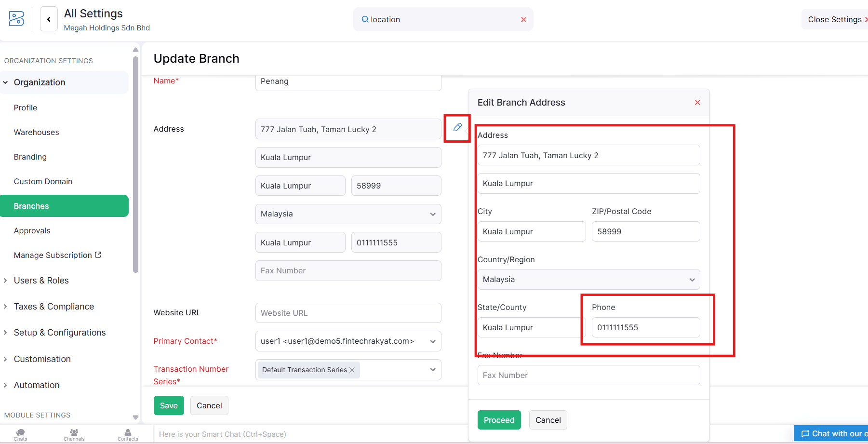The height and width of the screenshot is (444, 868).
Task: Click the Save button
Action: pos(169,405)
